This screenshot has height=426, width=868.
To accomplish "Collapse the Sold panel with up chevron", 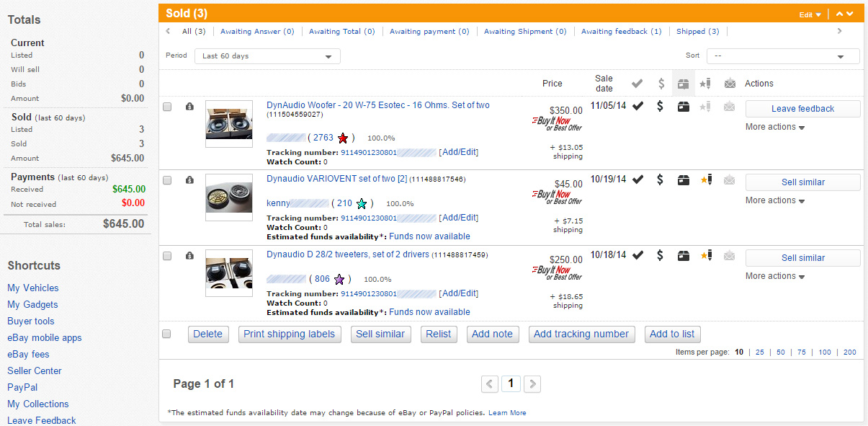I will 840,14.
